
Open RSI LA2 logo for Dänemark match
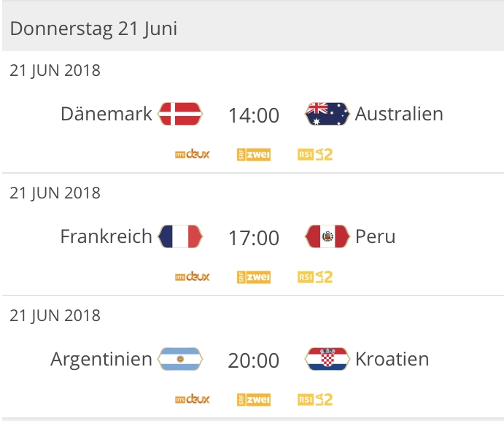pyautogui.click(x=315, y=155)
